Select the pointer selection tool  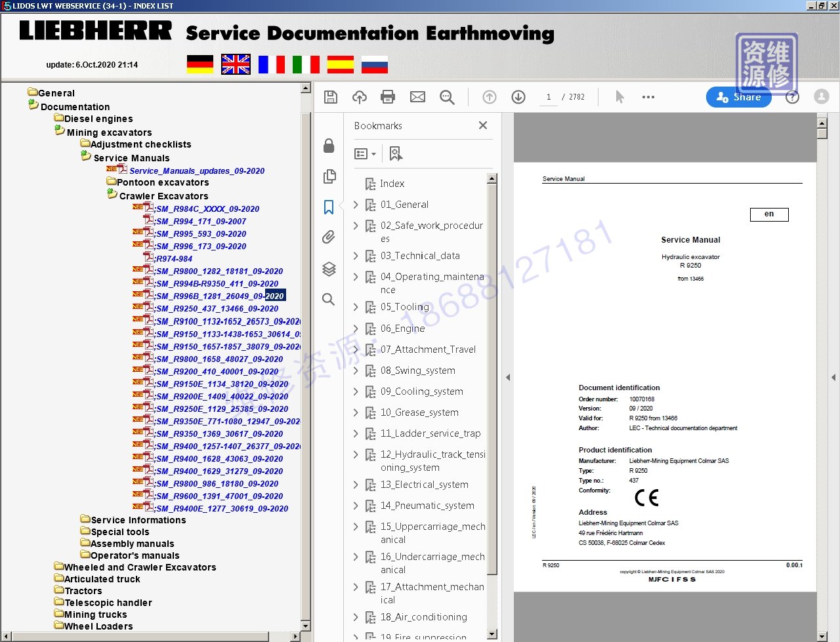pyautogui.click(x=619, y=97)
